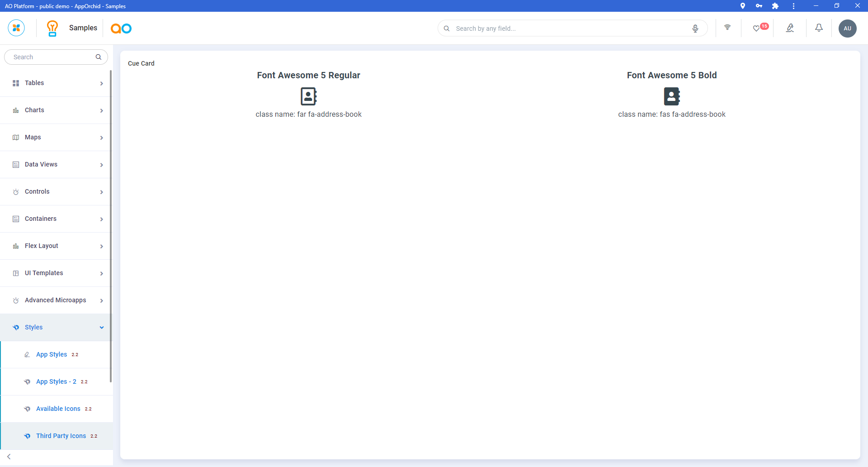Open favorites heart icon with badge
The width and height of the screenshot is (868, 467).
(x=756, y=29)
